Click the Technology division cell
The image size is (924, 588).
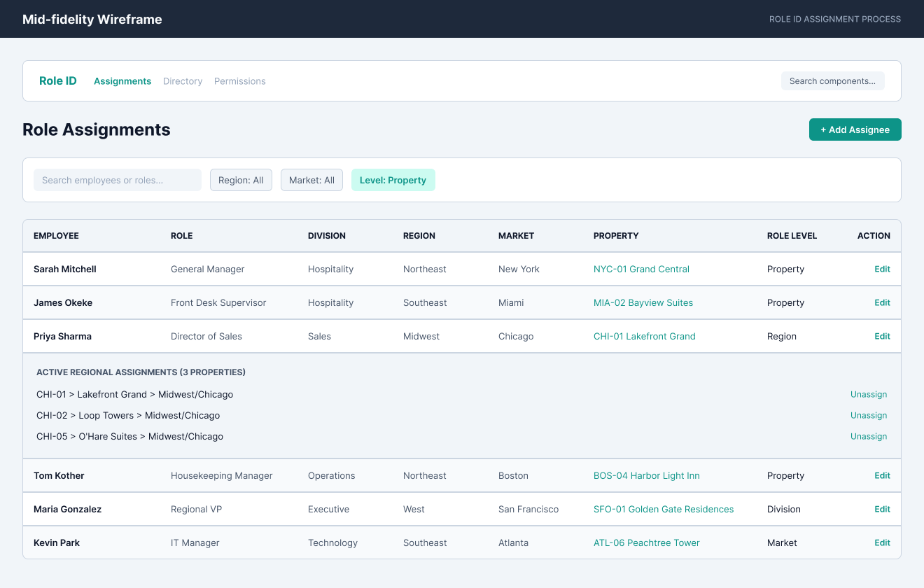point(332,542)
